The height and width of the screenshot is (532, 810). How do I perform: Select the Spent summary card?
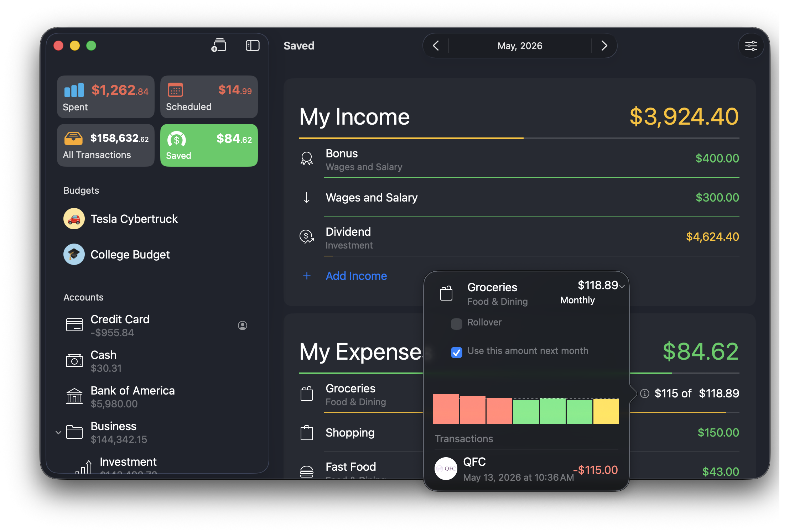click(106, 97)
